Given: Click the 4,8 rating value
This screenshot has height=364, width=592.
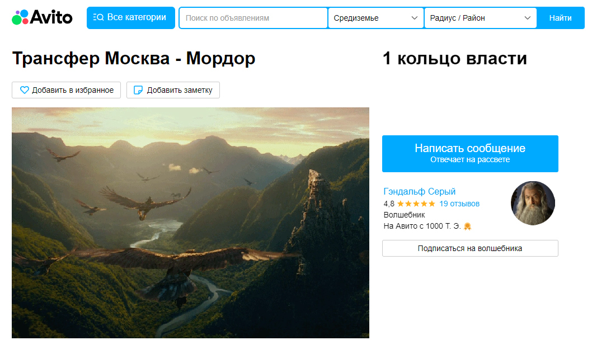Looking at the screenshot, I should 389,204.
